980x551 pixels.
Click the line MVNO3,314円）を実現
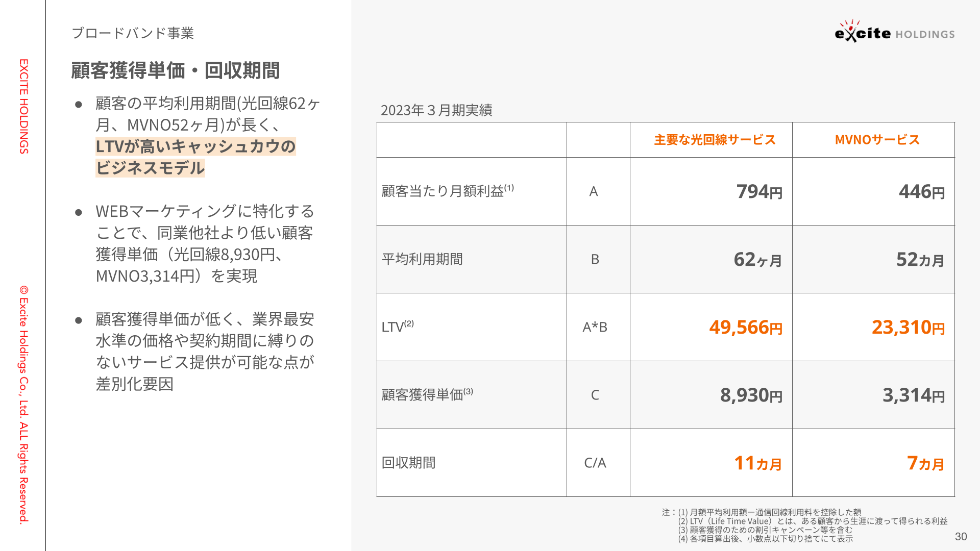(x=177, y=276)
